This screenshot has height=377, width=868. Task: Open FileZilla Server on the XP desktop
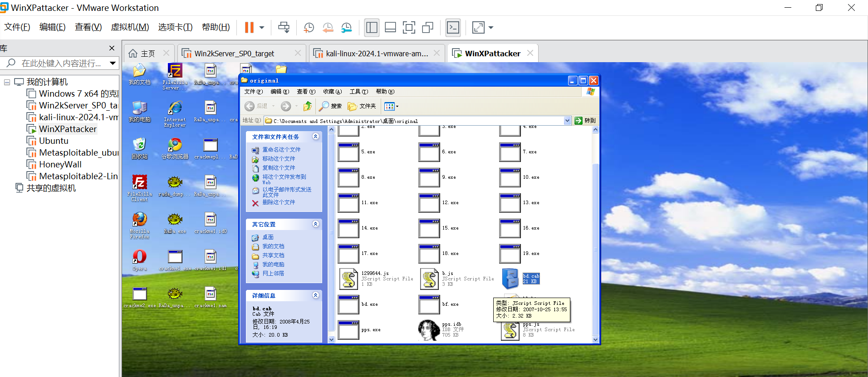175,77
